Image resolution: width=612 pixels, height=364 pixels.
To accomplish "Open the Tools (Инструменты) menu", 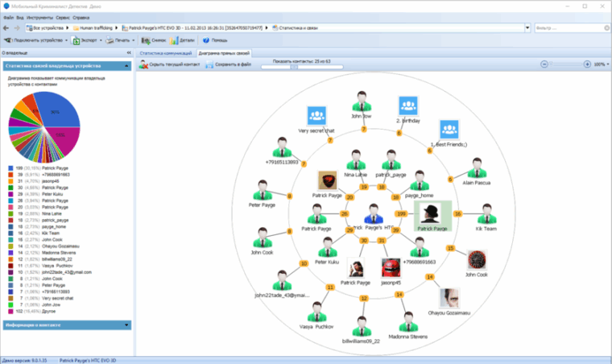I will pyautogui.click(x=40, y=16).
